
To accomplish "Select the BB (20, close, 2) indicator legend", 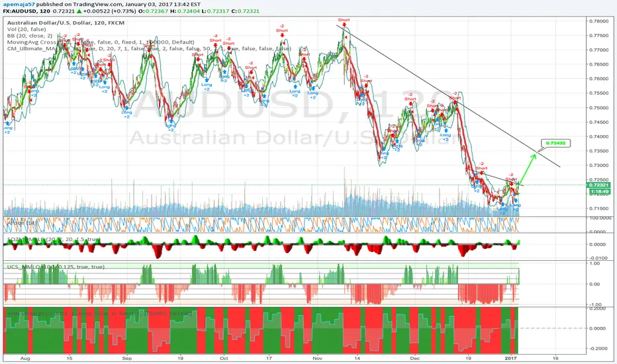I will pos(30,36).
